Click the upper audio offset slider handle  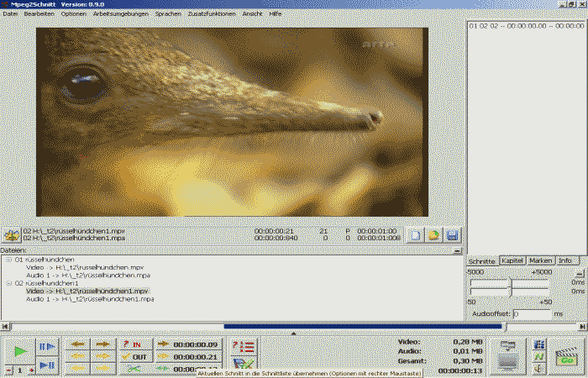pos(511,281)
